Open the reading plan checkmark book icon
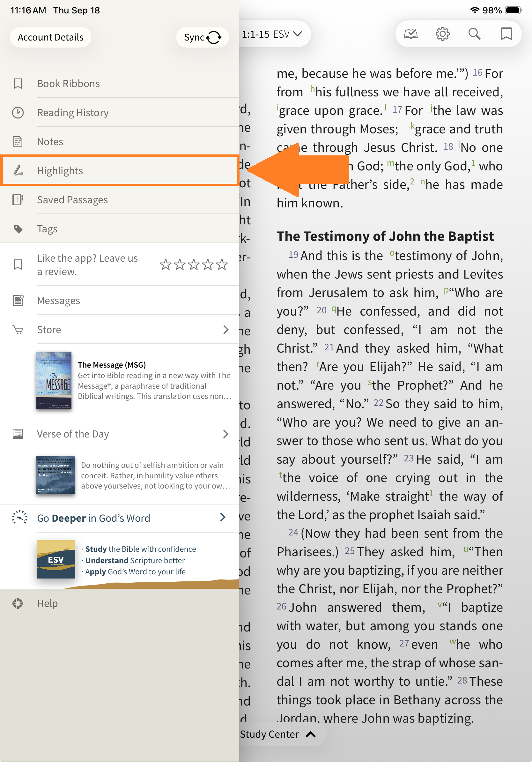This screenshot has width=532, height=762. tap(410, 34)
